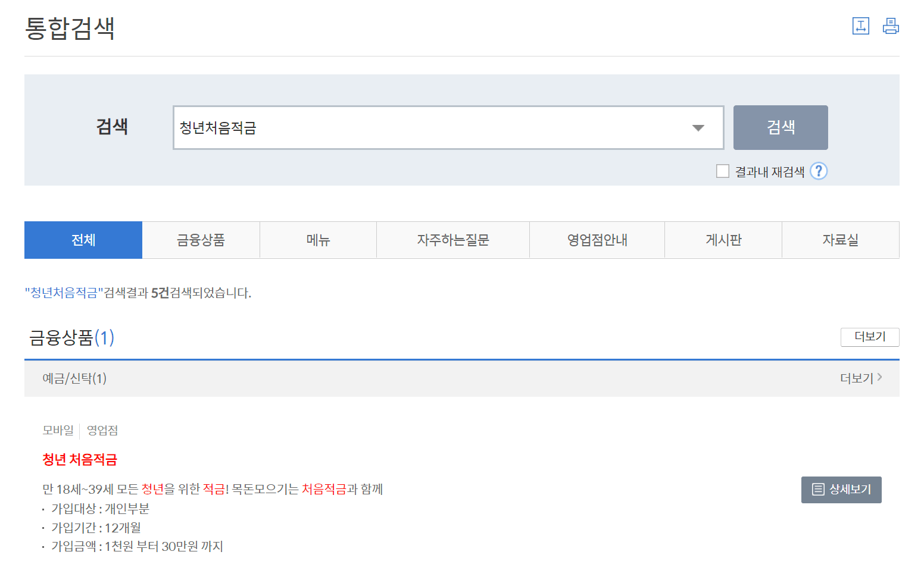Select the 전체 tab
Viewport: 924px width, 583px height.
(83, 240)
